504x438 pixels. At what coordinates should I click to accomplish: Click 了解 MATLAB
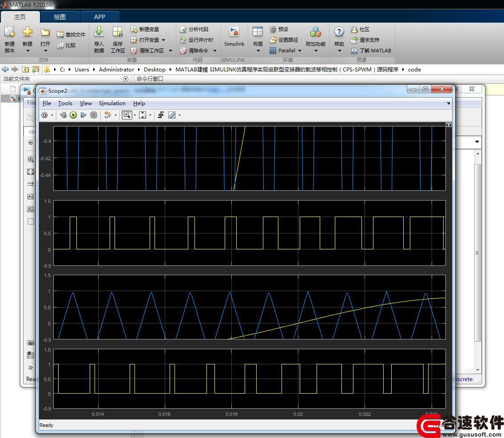pos(371,51)
